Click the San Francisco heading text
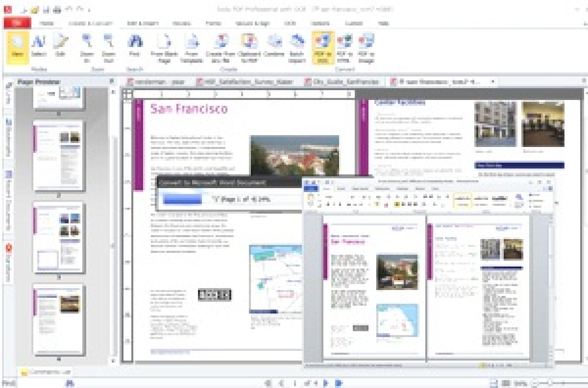 click(x=189, y=109)
